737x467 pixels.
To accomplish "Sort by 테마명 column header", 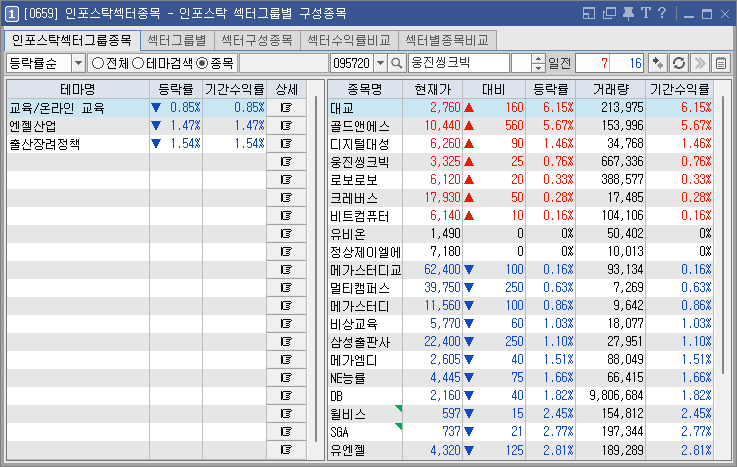I will (x=78, y=89).
